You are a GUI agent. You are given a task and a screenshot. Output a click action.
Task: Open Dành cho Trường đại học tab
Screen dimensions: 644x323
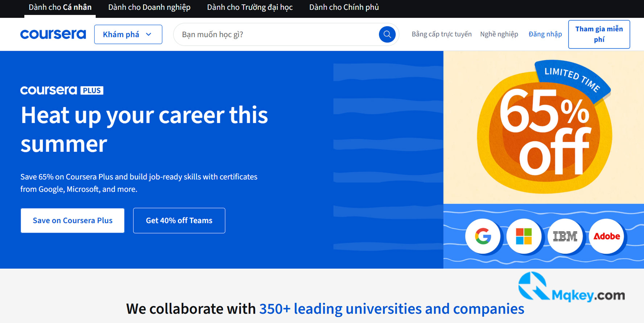click(x=249, y=8)
